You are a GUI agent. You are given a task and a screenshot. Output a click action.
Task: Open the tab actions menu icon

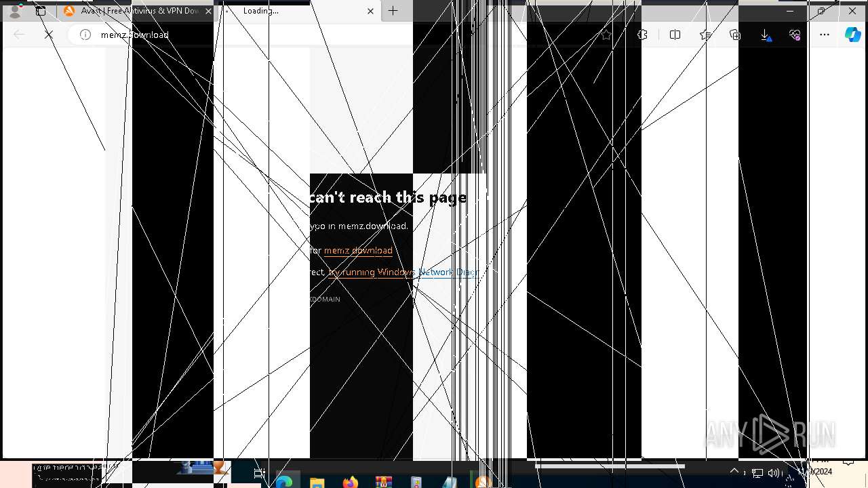coord(41,11)
